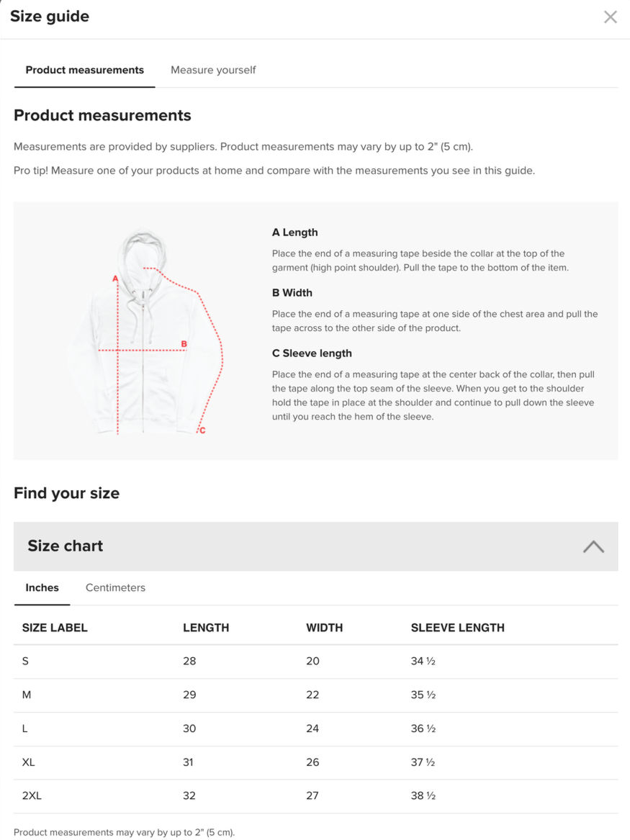The height and width of the screenshot is (840, 630).
Task: Click the SIZE LABEL column header
Action: [x=55, y=628]
